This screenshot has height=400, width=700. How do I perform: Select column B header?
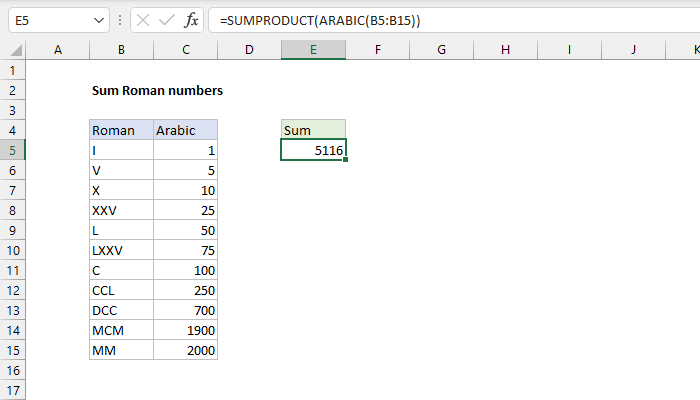tap(121, 50)
